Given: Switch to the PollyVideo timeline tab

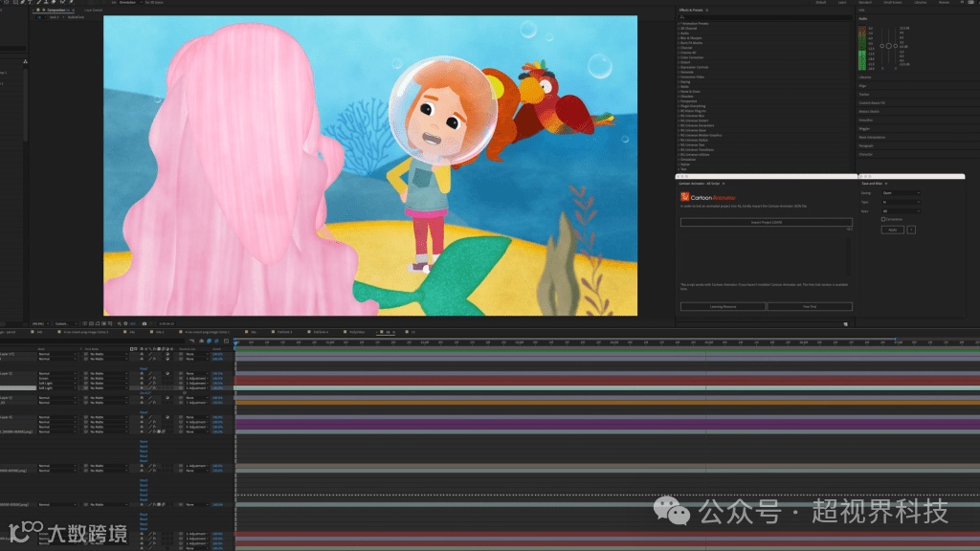Looking at the screenshot, I should (357, 332).
